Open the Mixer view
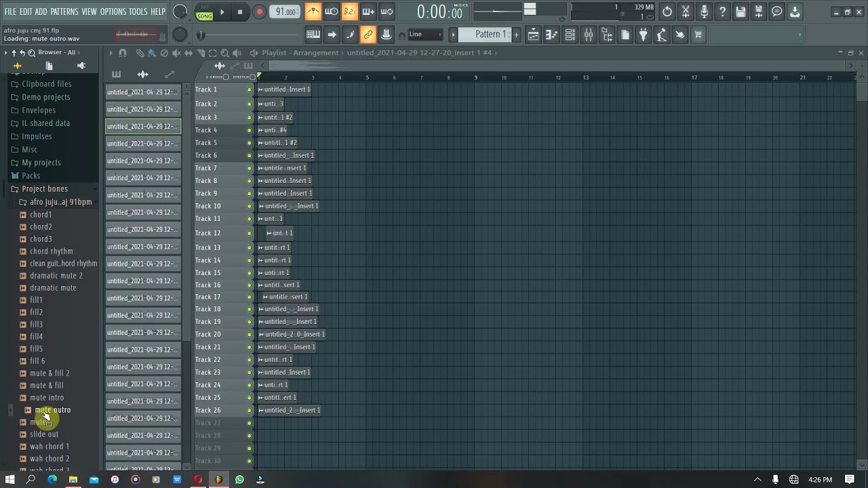Viewport: 868px width, 488px height. click(589, 35)
